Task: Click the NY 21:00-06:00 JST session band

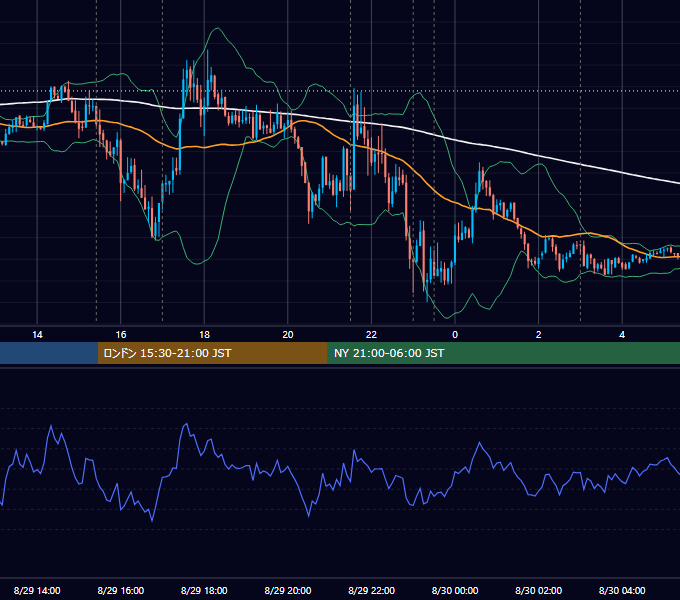Action: [503, 353]
